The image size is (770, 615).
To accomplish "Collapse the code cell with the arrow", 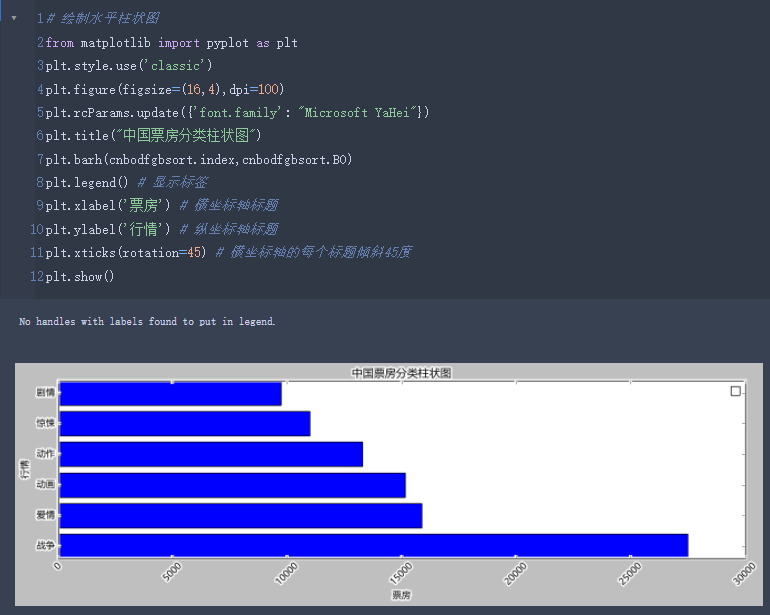I will tap(13, 18).
